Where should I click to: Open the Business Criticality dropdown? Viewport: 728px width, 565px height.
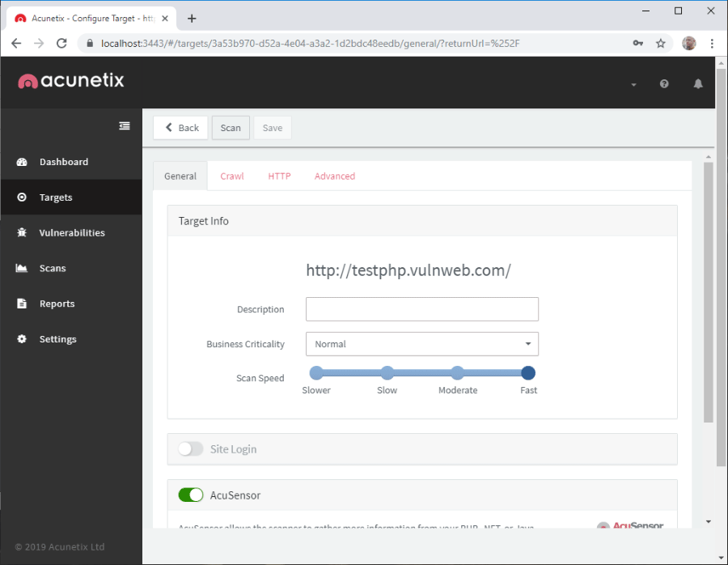click(422, 344)
